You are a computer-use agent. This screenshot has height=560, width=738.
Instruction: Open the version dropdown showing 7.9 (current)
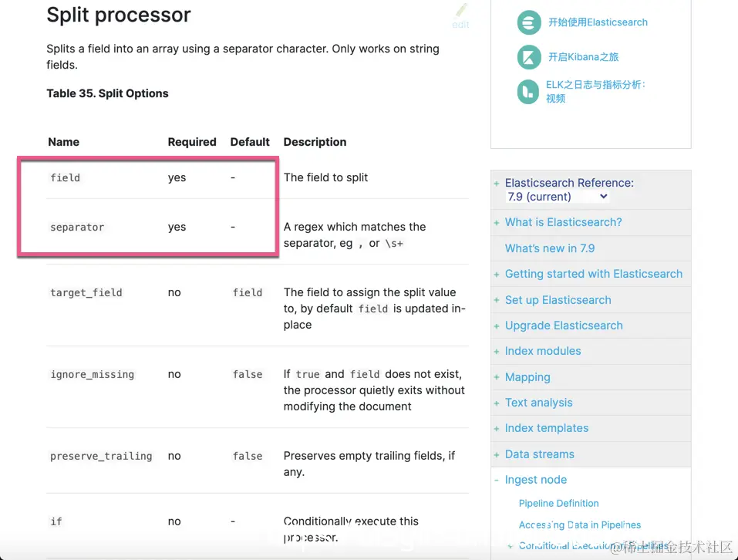[558, 197]
